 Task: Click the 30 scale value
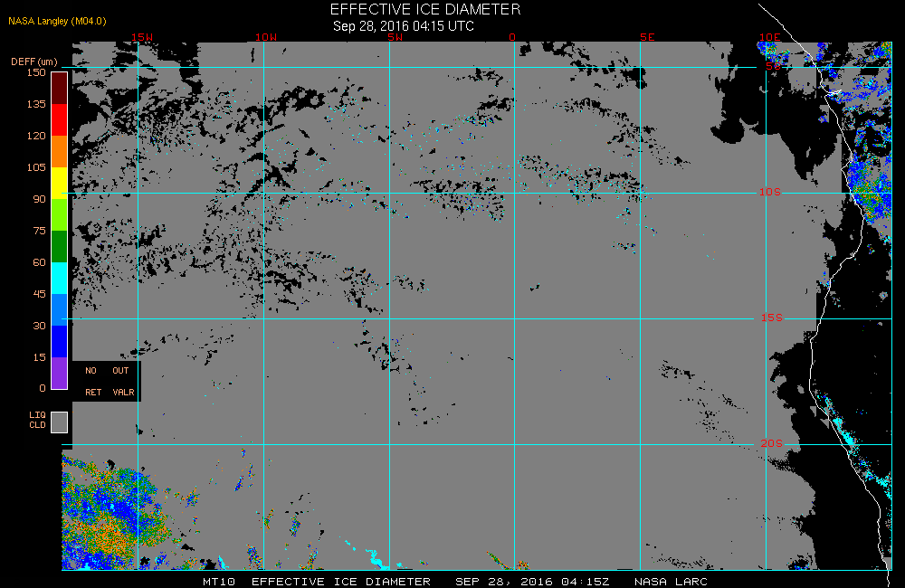click(x=39, y=327)
